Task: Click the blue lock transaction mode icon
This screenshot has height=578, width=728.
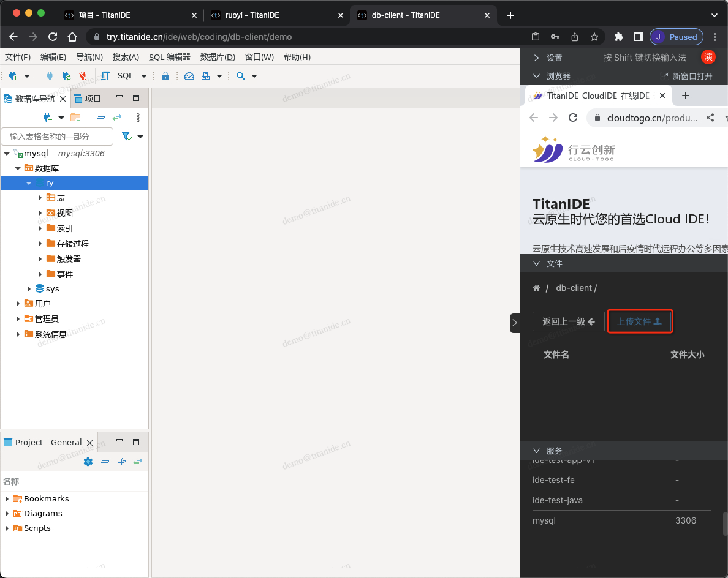Action: click(x=165, y=76)
